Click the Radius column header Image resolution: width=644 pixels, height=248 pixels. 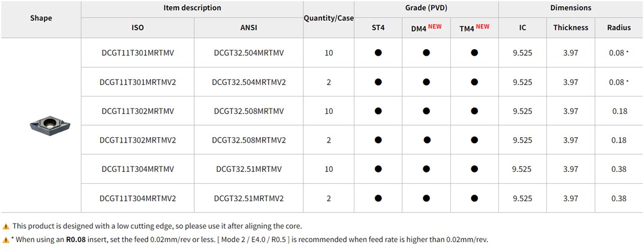(619, 28)
